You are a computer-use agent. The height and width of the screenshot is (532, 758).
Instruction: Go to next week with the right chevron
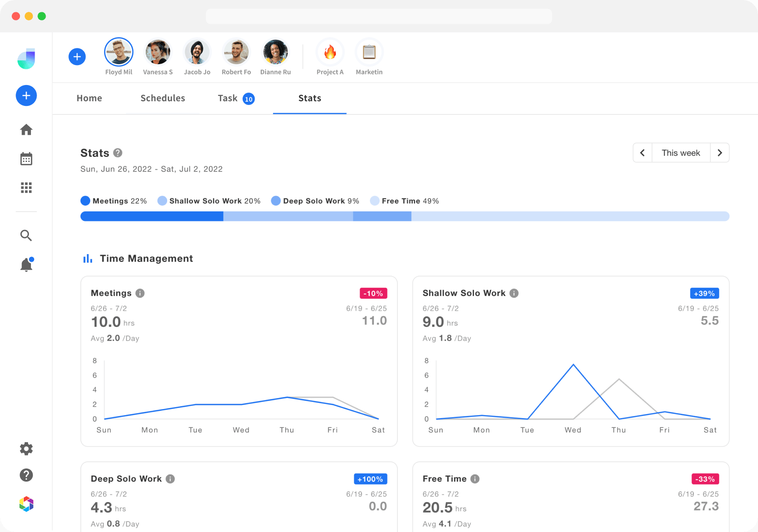[720, 153]
